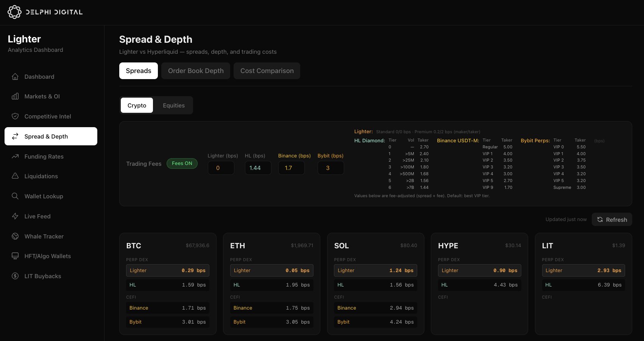Open Liquidations via the warning triangle icon
The height and width of the screenshot is (341, 644).
pyautogui.click(x=15, y=176)
